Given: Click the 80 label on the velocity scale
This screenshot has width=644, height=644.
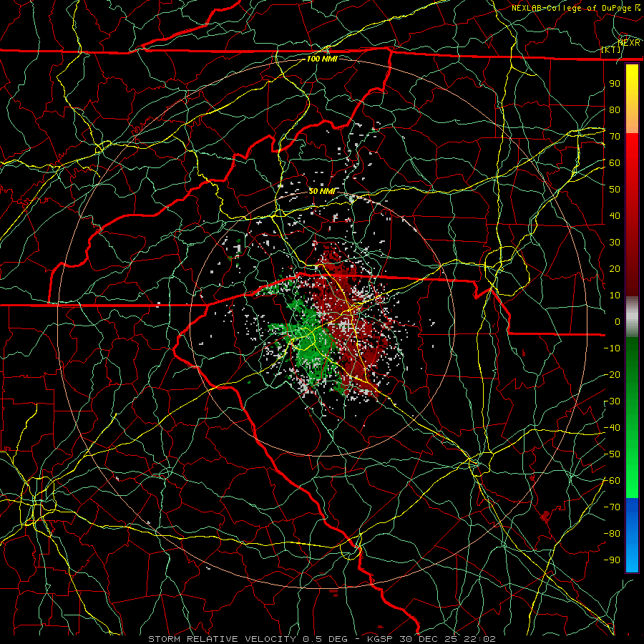Looking at the screenshot, I should [x=615, y=109].
